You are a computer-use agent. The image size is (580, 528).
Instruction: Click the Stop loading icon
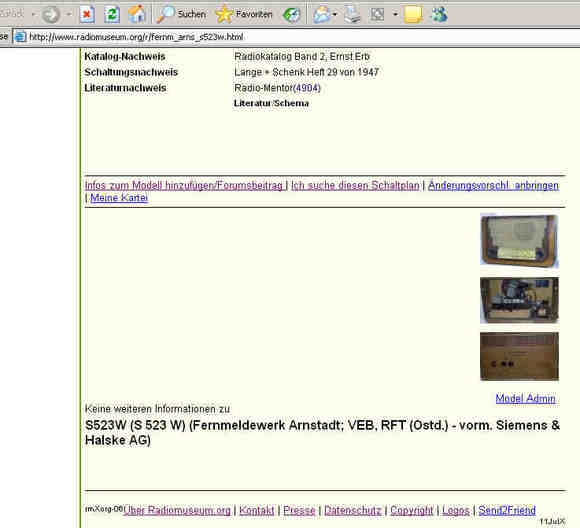point(87,15)
